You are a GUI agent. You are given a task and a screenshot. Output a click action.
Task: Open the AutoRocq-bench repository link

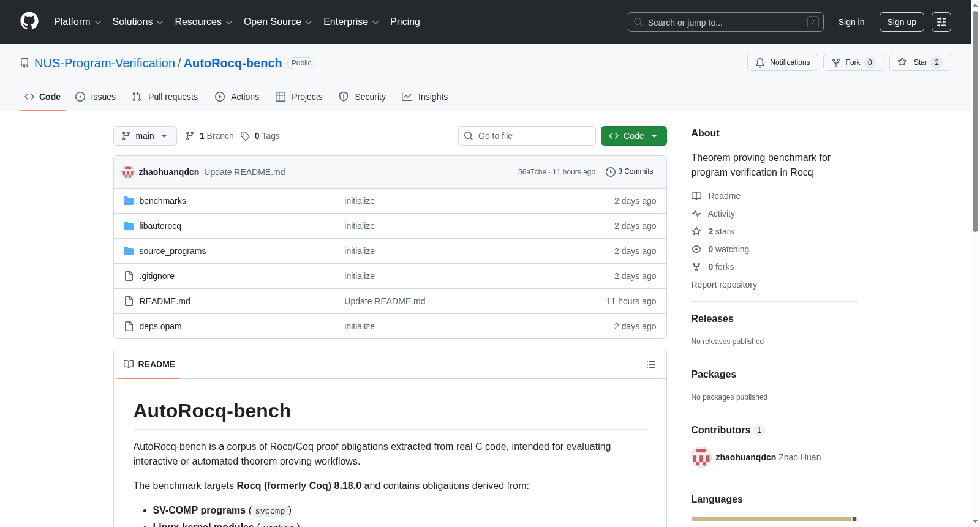click(233, 63)
